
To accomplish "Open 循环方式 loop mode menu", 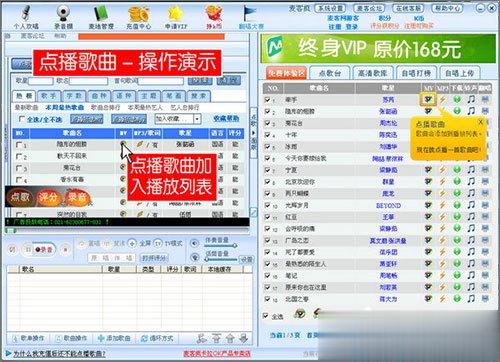I will [157, 338].
